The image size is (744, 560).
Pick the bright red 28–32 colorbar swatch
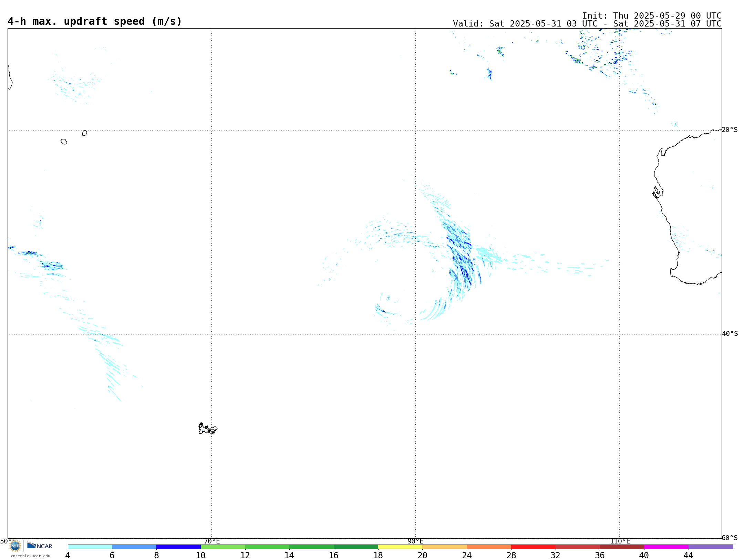pos(533,547)
